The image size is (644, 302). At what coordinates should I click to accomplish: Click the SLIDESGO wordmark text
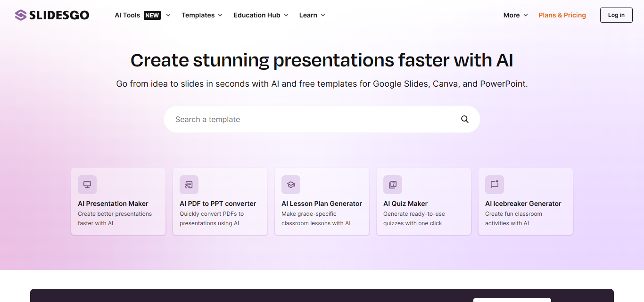pyautogui.click(x=59, y=15)
